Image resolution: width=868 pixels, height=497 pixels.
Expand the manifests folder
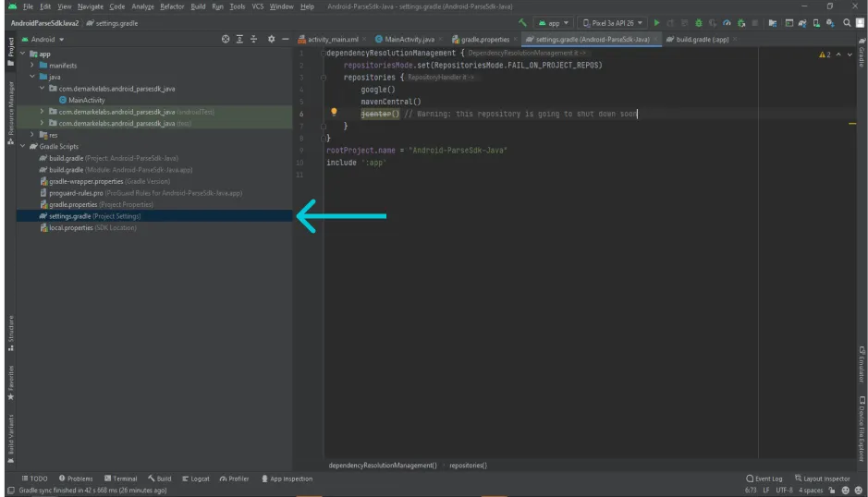click(32, 66)
